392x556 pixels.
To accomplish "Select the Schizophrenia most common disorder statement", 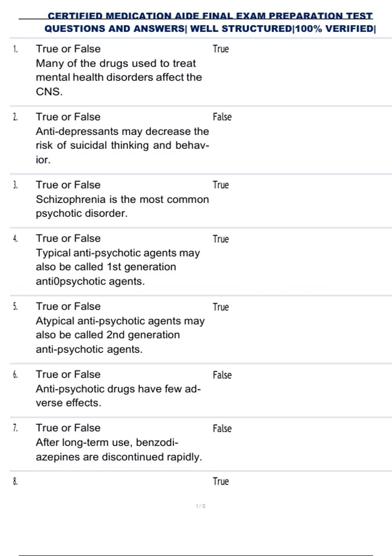I will point(122,206).
